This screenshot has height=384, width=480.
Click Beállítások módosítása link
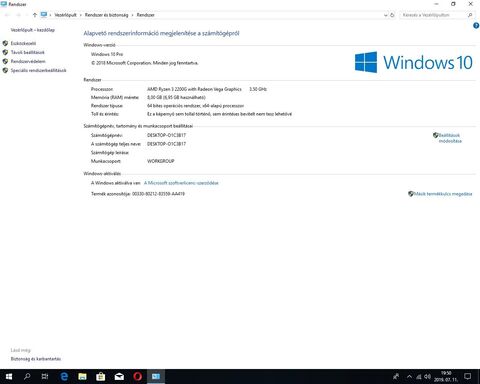pos(450,138)
